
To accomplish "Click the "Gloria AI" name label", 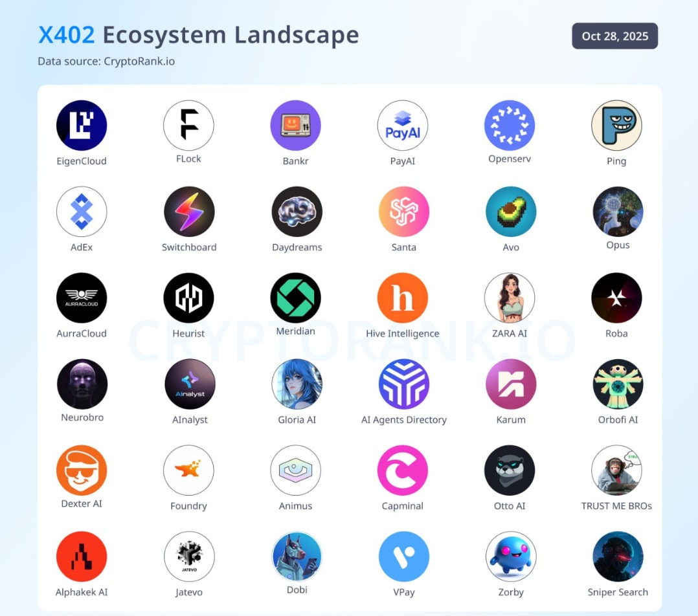I will [297, 420].
